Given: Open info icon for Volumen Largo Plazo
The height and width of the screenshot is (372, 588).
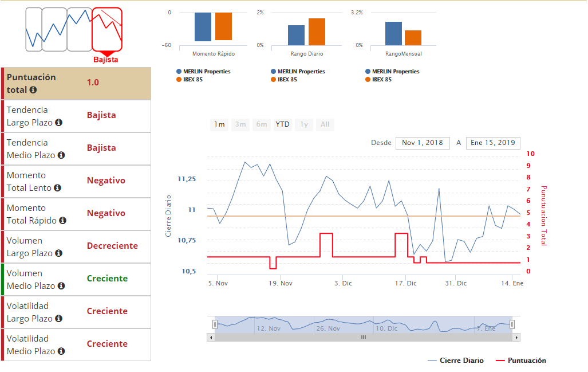Looking at the screenshot, I should [58, 253].
